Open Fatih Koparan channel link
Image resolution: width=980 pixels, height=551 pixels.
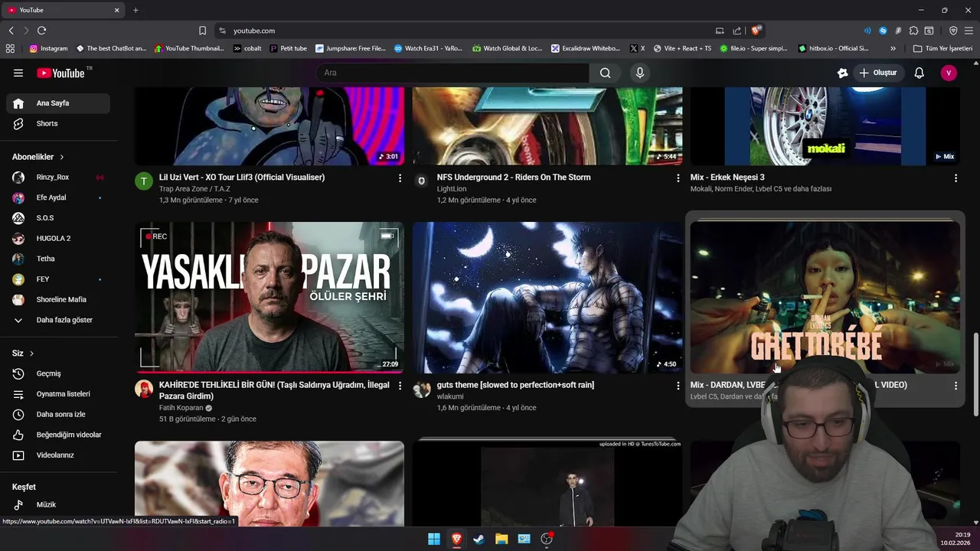point(181,408)
